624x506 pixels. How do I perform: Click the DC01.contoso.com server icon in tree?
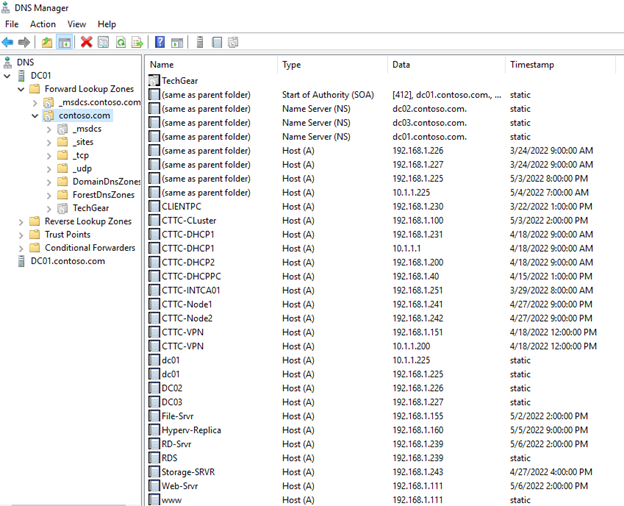coord(21,261)
